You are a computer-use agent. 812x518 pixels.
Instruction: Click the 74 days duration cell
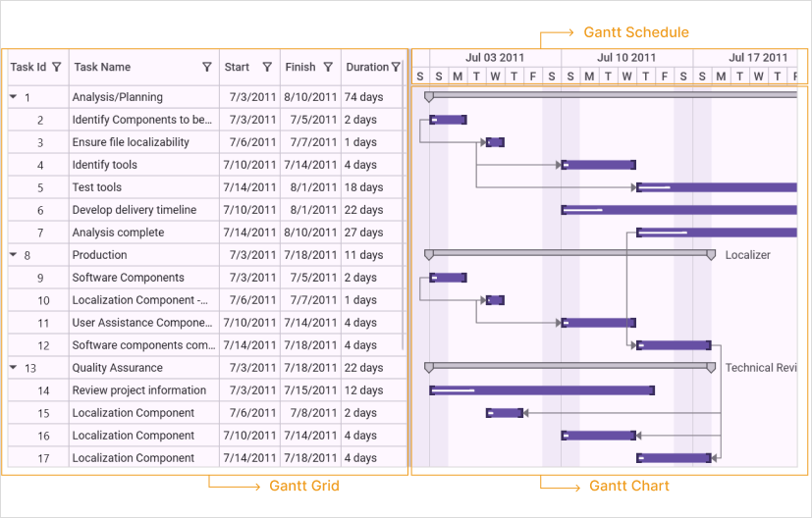[374, 97]
